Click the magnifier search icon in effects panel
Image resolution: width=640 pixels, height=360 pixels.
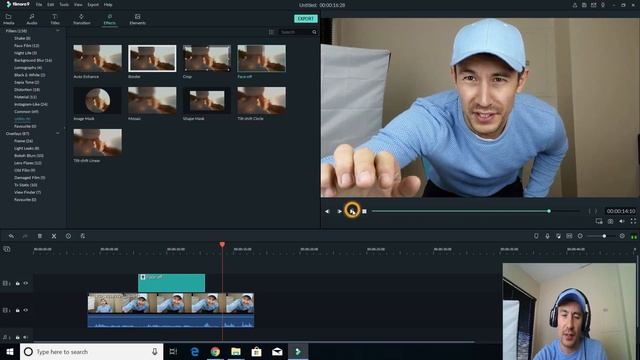pos(314,32)
